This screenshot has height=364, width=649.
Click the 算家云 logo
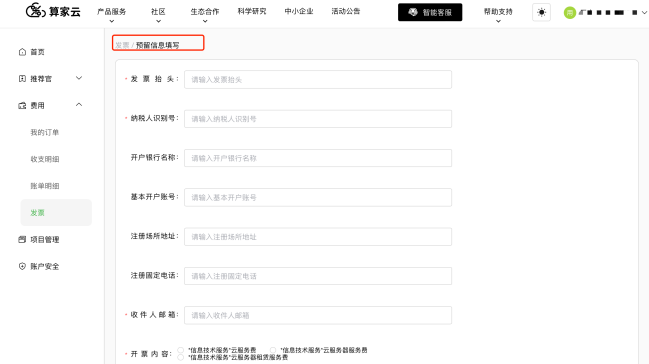[x=53, y=11]
